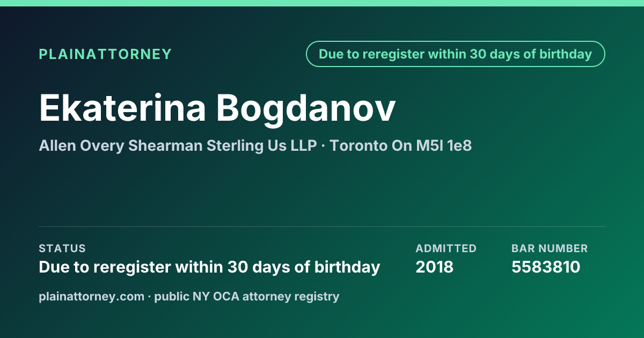Click the ADMITTED label
Viewport: 644px width, 338px height.
(x=446, y=248)
